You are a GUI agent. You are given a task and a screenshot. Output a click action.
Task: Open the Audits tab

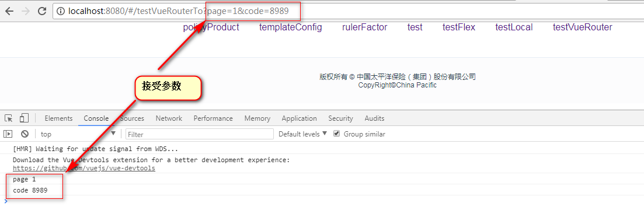point(375,118)
